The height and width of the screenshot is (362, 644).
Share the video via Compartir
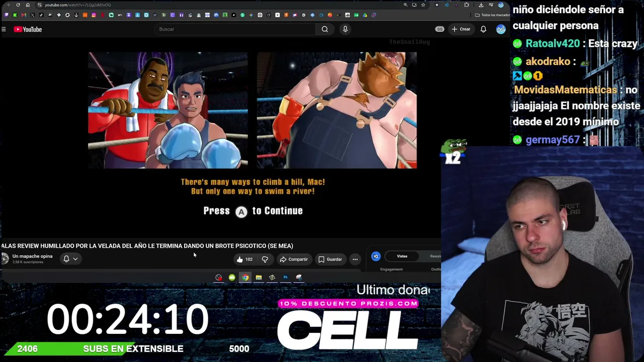pos(294,259)
